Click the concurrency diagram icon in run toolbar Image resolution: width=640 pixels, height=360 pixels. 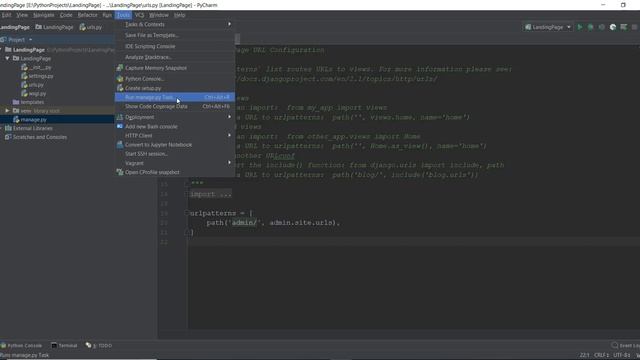click(624, 27)
